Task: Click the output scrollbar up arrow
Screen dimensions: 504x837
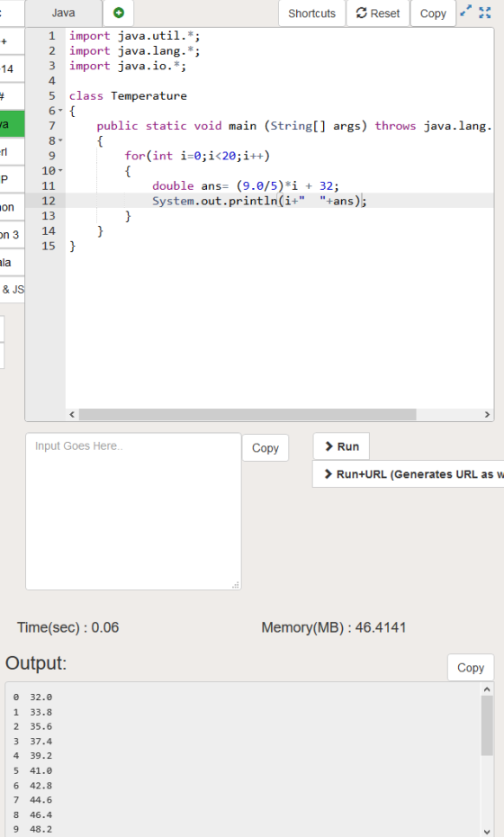Action: point(487,689)
